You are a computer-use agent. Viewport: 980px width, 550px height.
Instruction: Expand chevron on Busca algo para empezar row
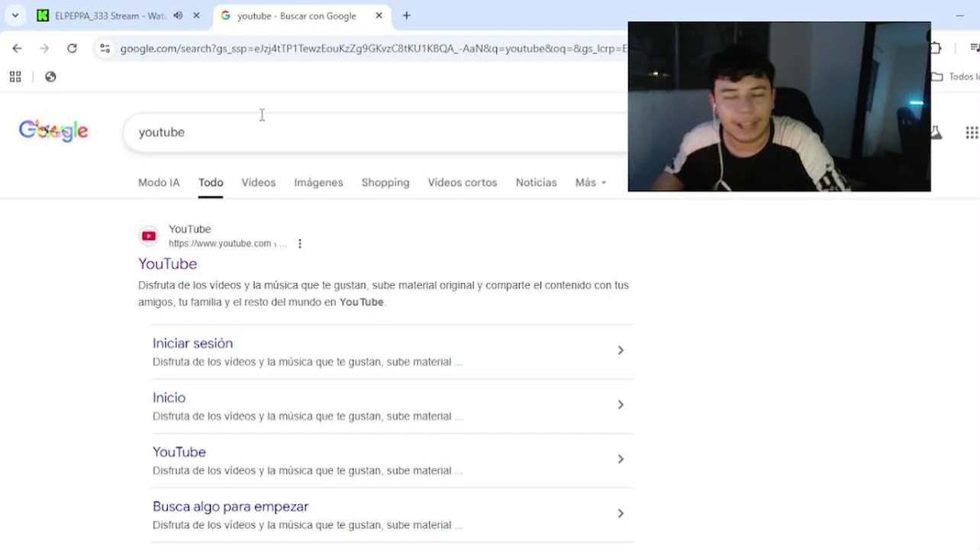(x=621, y=513)
